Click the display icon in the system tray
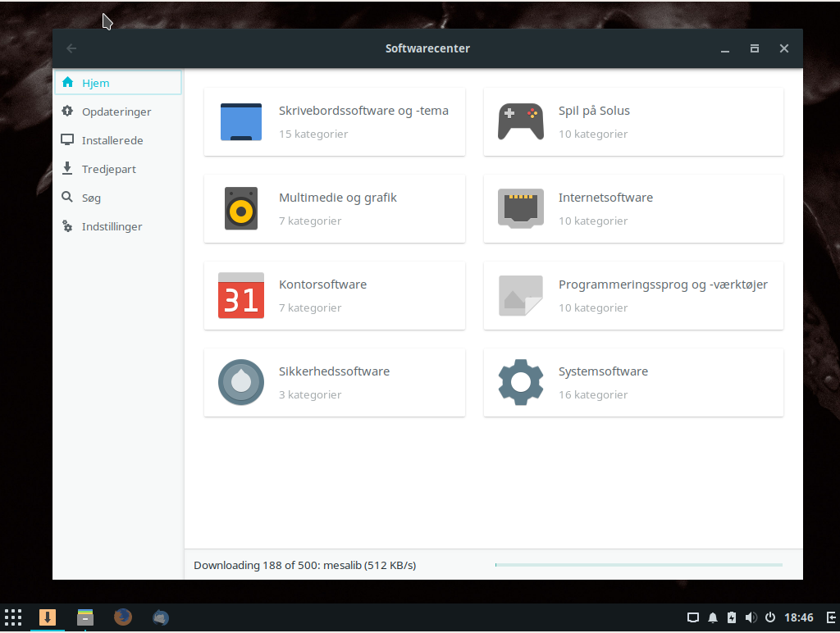The height and width of the screenshot is (633, 840). tap(693, 618)
